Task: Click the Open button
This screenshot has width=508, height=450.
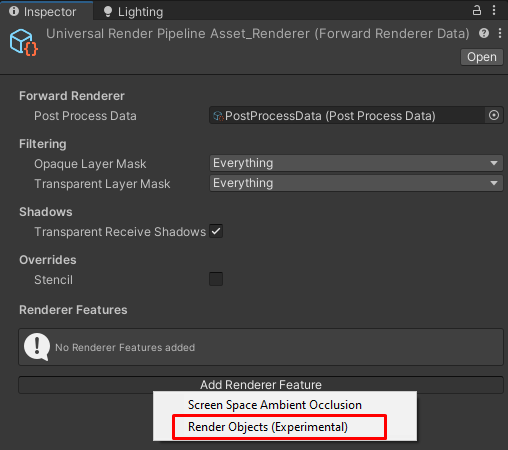Action: click(482, 57)
